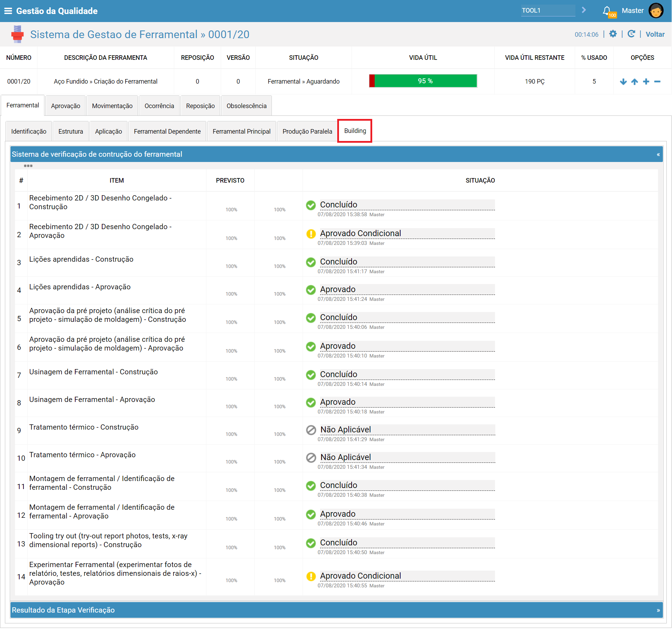Screen dimensions: 672x629
Task: Open Aprovado Condicional status of item 14
Action: pos(407,576)
